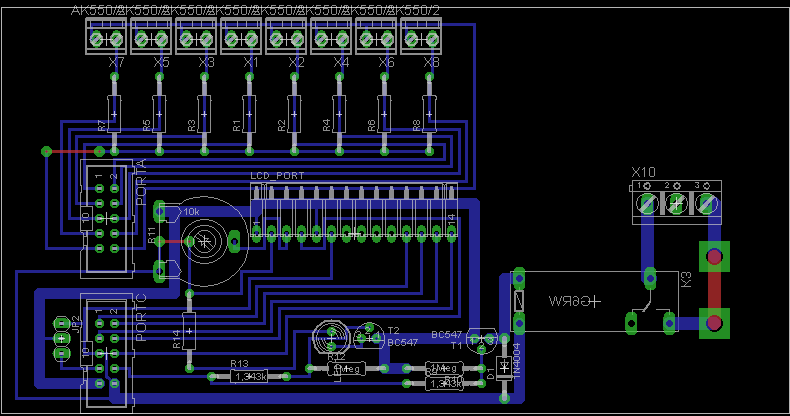
Task: Select the X2 terminal block label
Action: coord(296,62)
